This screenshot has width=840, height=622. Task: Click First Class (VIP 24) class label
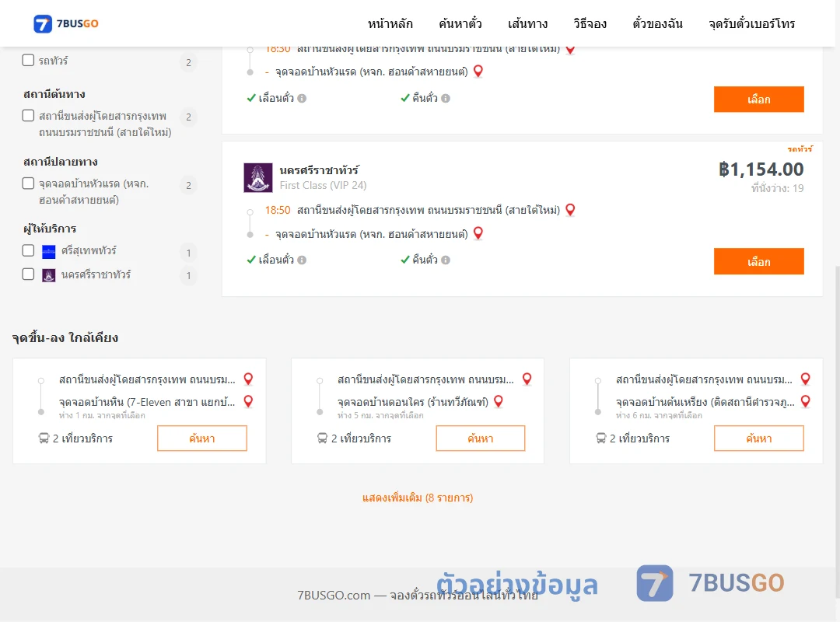coord(323,185)
